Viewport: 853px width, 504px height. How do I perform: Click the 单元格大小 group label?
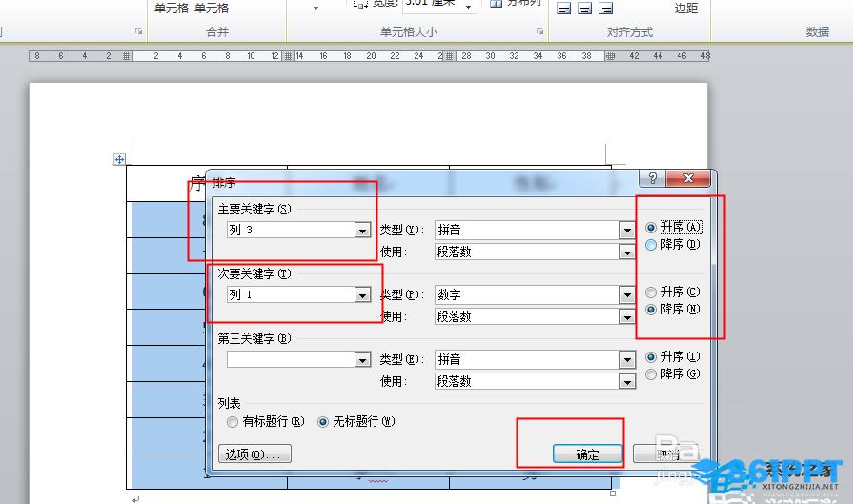coord(409,32)
